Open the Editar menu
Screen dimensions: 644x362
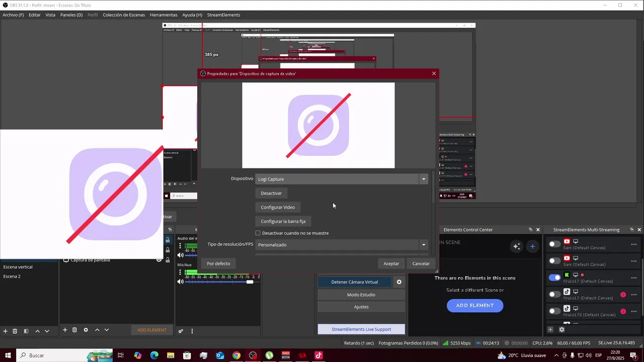[35, 15]
